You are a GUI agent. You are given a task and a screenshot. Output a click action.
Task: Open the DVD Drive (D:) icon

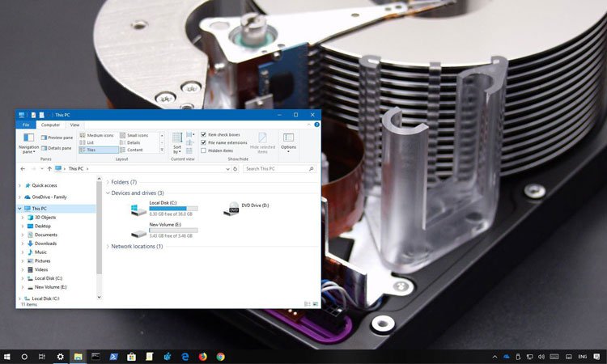(231, 209)
